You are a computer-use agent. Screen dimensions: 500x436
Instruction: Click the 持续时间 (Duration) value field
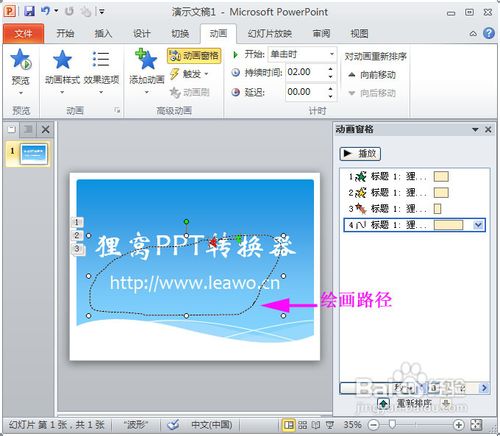point(305,72)
